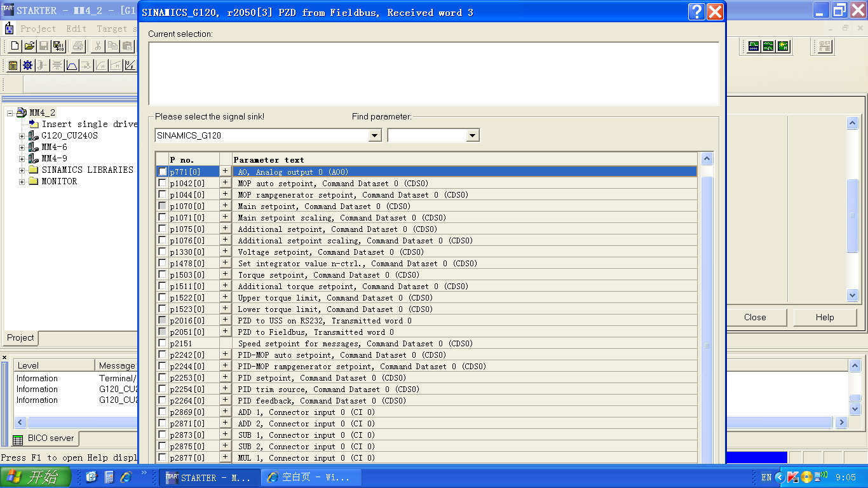
Task: Expand the MONITOR tree node
Action: [x=22, y=182]
